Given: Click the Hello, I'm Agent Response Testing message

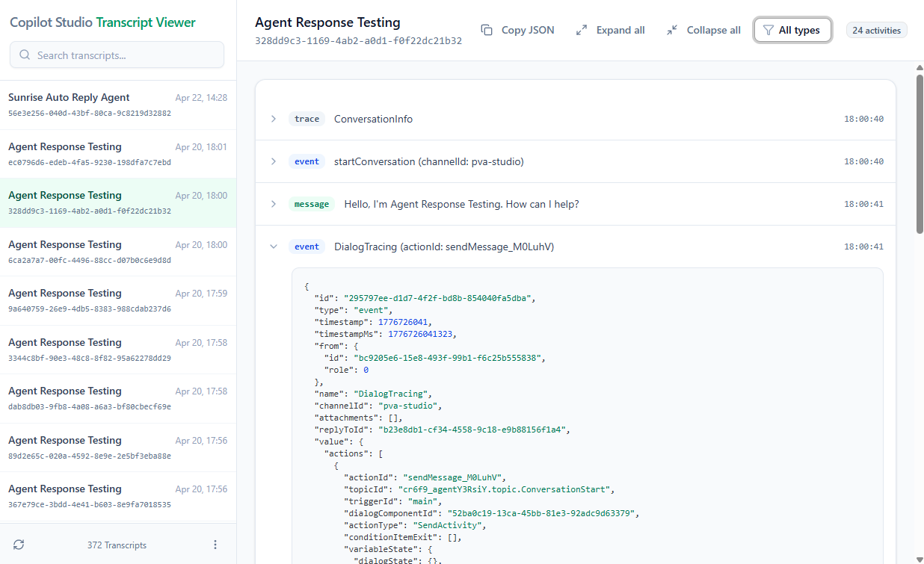Looking at the screenshot, I should click(461, 204).
